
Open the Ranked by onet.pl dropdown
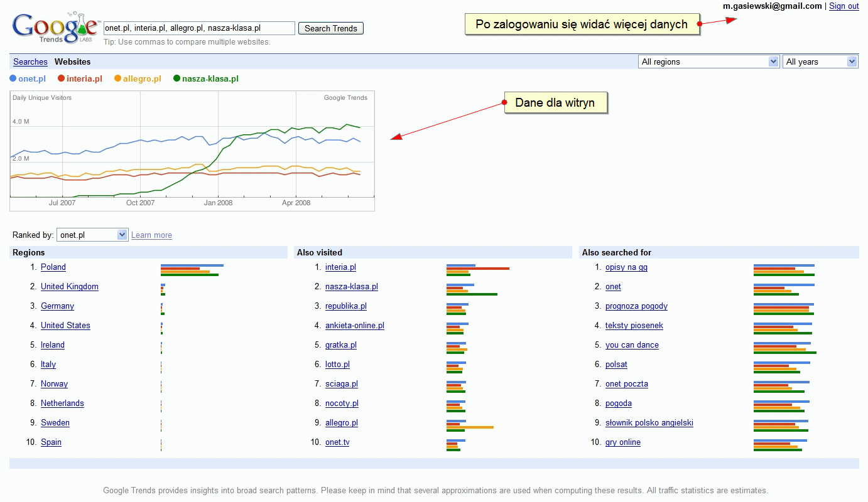point(92,235)
